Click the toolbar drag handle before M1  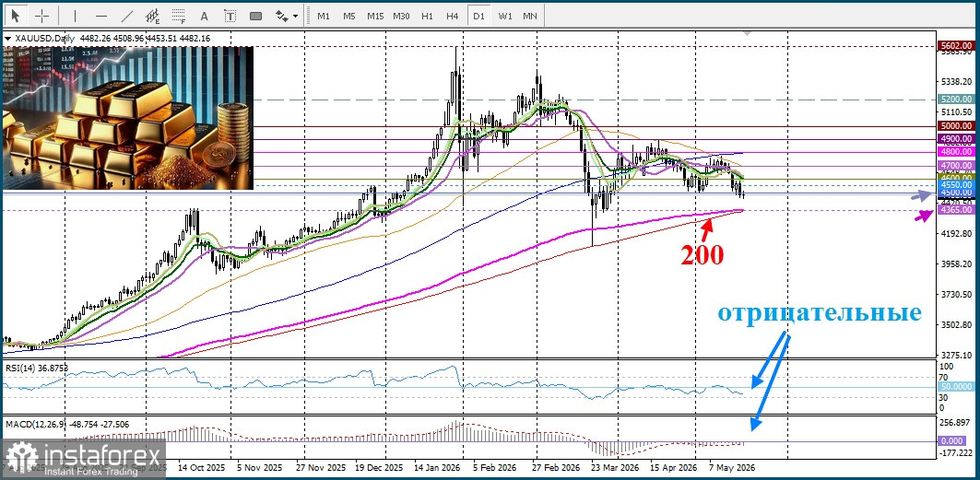(310, 16)
